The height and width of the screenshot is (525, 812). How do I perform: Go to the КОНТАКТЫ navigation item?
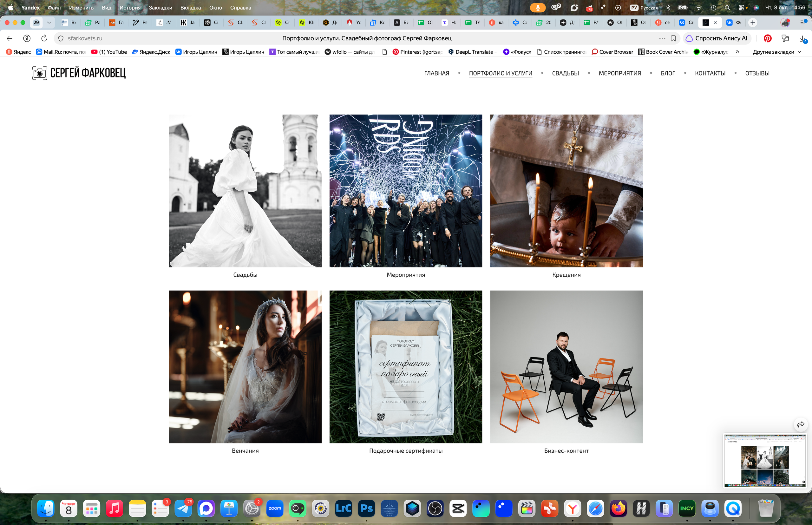[x=710, y=73]
